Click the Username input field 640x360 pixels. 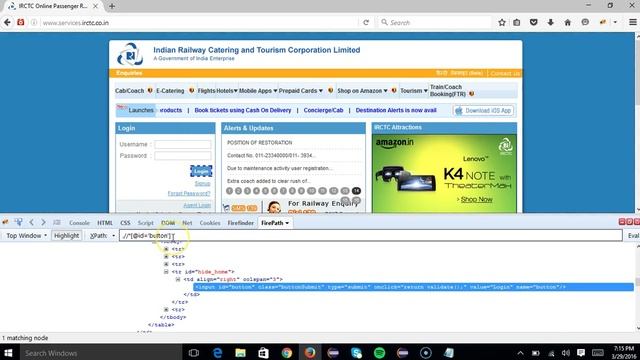pyautogui.click(x=183, y=144)
